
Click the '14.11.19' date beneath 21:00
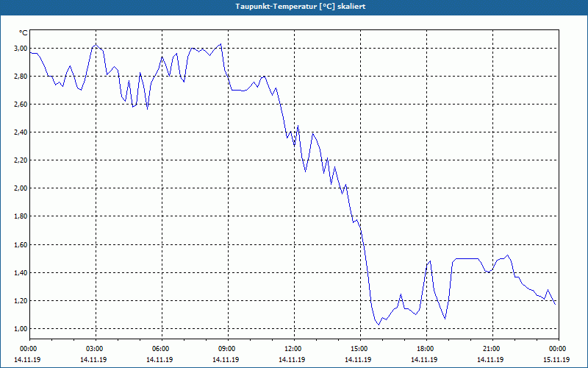click(490, 360)
